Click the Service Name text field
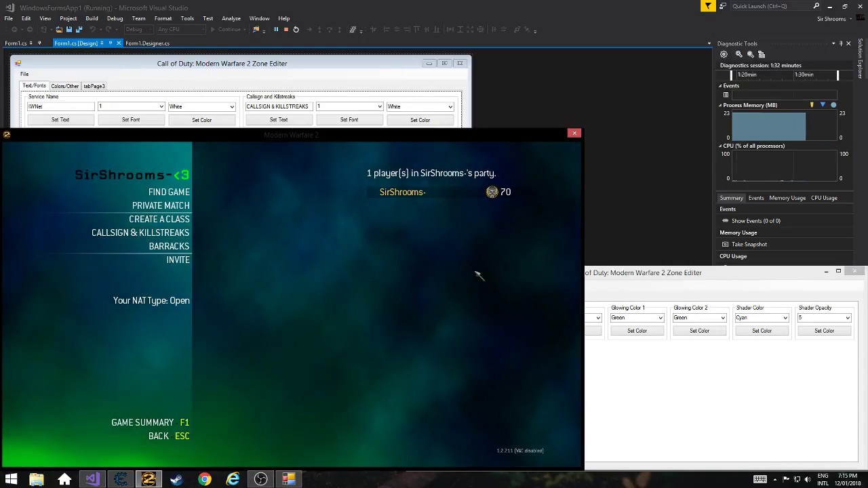This screenshot has width=868, height=488. [x=60, y=106]
